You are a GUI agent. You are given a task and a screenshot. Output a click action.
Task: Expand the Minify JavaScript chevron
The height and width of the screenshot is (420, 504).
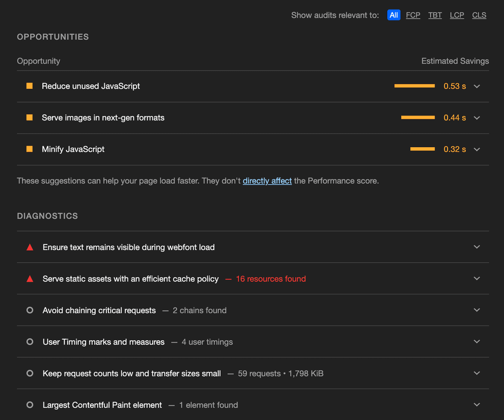point(477,149)
